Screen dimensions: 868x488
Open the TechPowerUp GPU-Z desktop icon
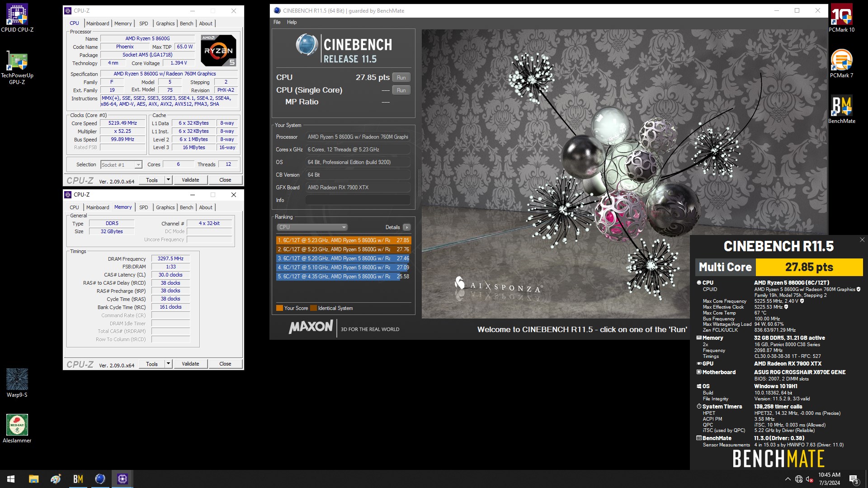[x=17, y=67]
